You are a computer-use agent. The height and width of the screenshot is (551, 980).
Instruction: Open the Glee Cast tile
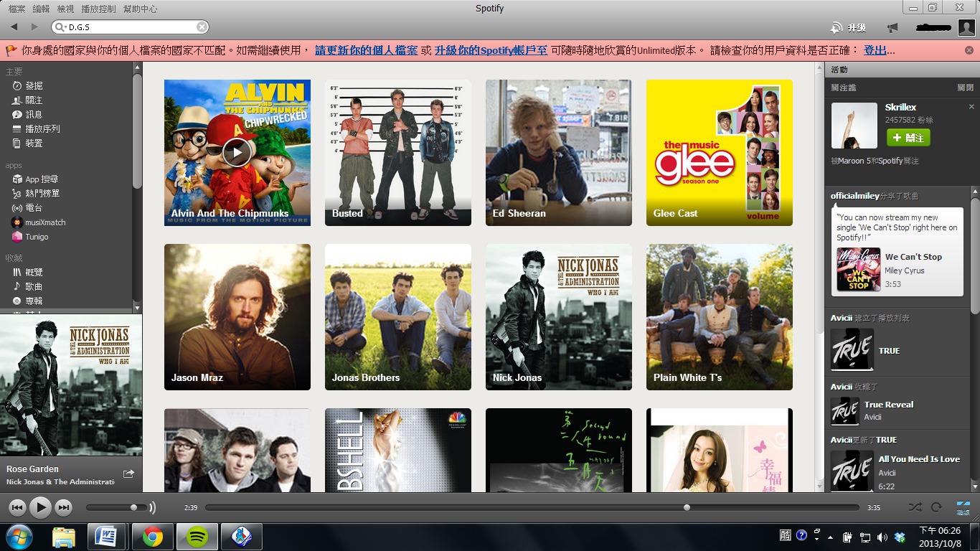(x=720, y=153)
